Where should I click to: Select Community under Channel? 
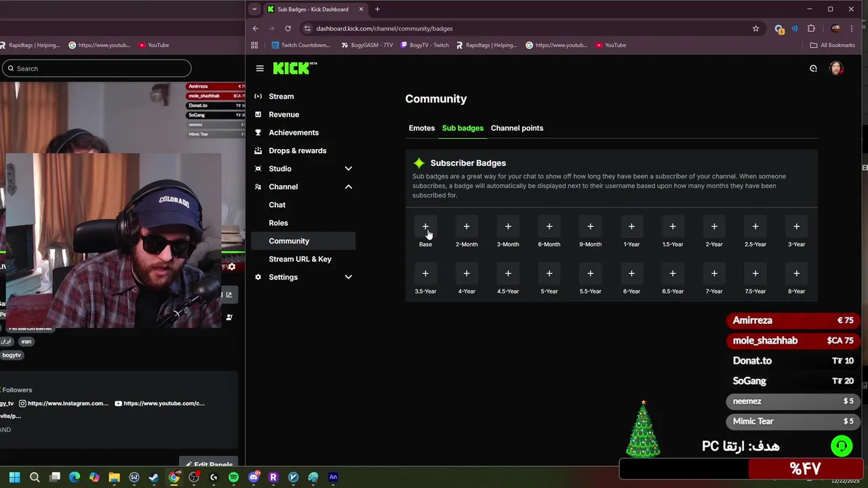[302, 241]
